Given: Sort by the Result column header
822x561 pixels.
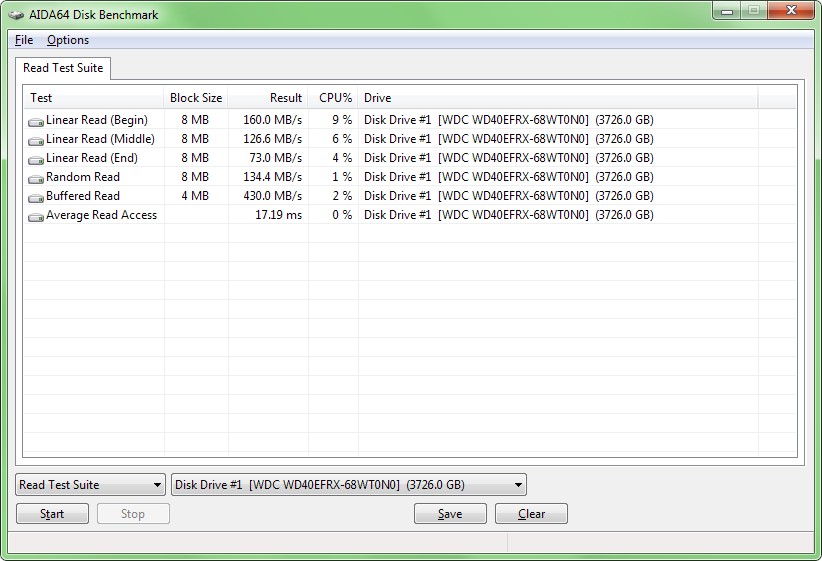Looking at the screenshot, I should point(268,98).
